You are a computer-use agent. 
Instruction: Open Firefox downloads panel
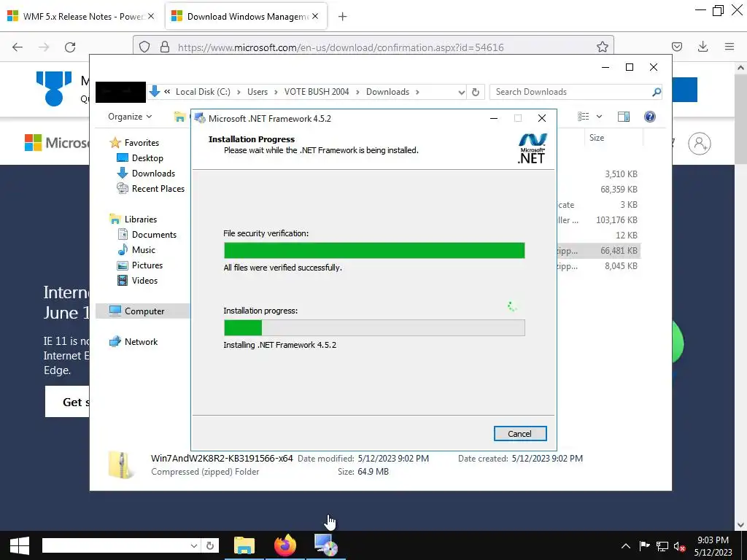pyautogui.click(x=703, y=47)
